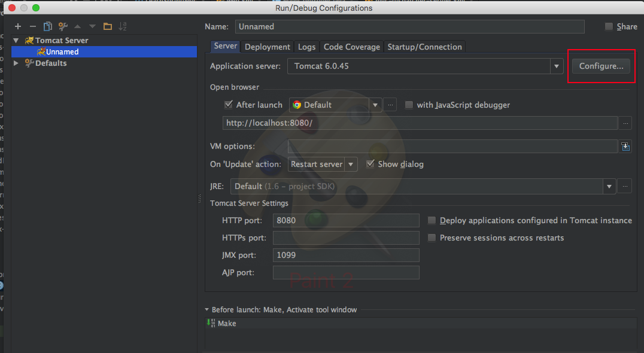This screenshot has width=644, height=353.
Task: Switch to the Startup/Connection tab
Action: (x=425, y=47)
